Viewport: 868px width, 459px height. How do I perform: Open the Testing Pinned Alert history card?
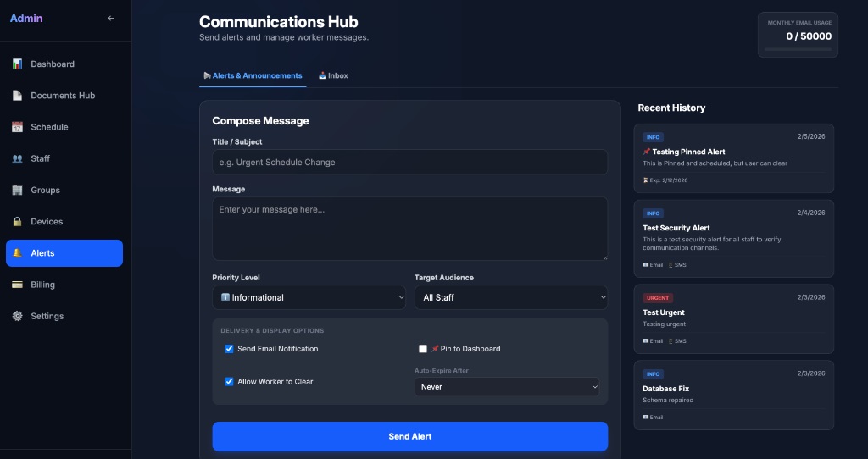click(734, 158)
